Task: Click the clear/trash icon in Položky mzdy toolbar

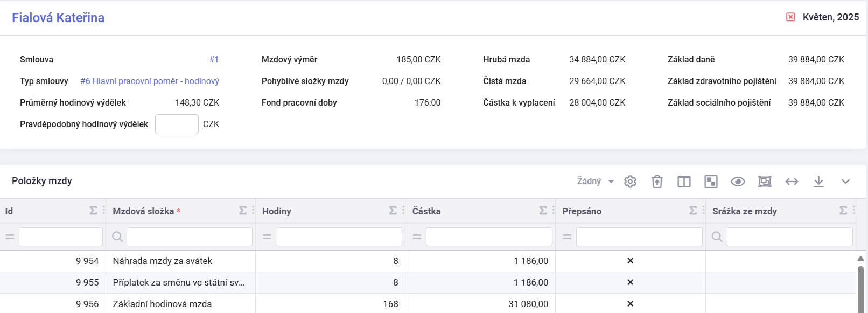Action: [x=657, y=182]
